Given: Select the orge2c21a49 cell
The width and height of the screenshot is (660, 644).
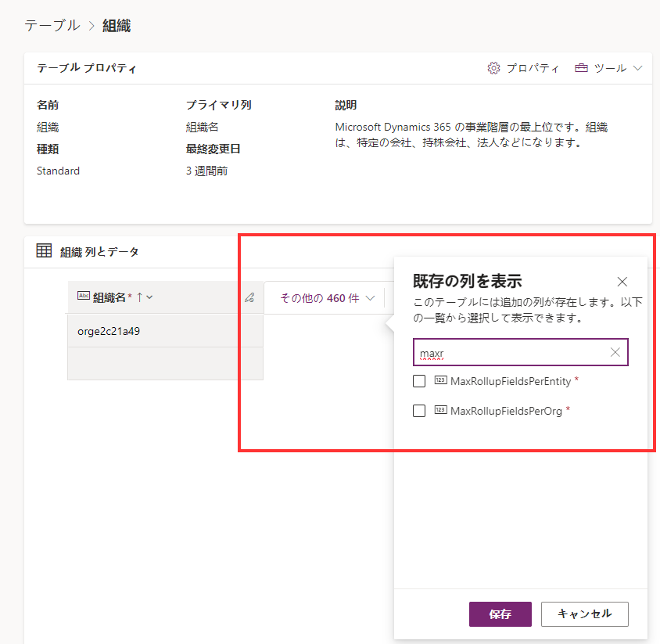Looking at the screenshot, I should pos(166,331).
